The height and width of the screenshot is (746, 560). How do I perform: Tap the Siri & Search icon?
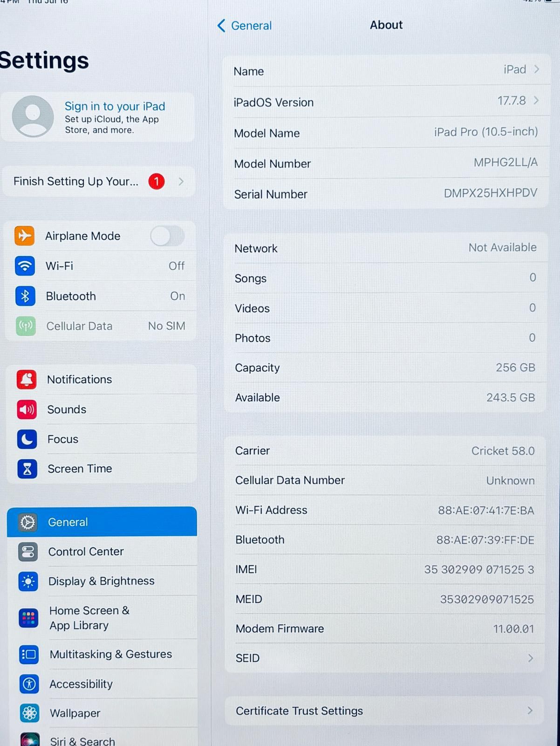(x=30, y=739)
